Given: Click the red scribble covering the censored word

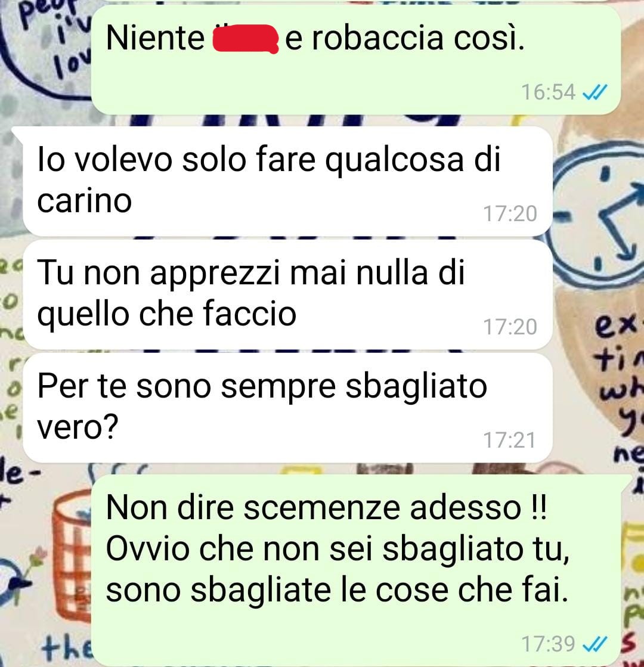Looking at the screenshot, I should click(246, 39).
